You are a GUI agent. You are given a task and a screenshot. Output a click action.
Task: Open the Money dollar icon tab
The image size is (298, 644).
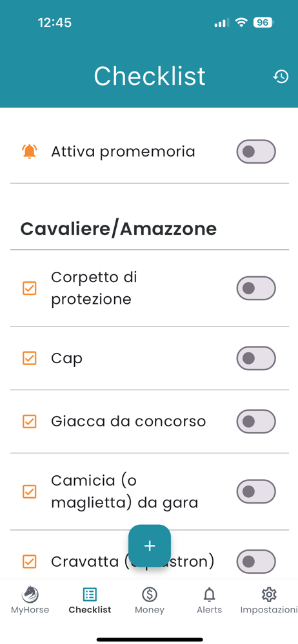(150, 594)
